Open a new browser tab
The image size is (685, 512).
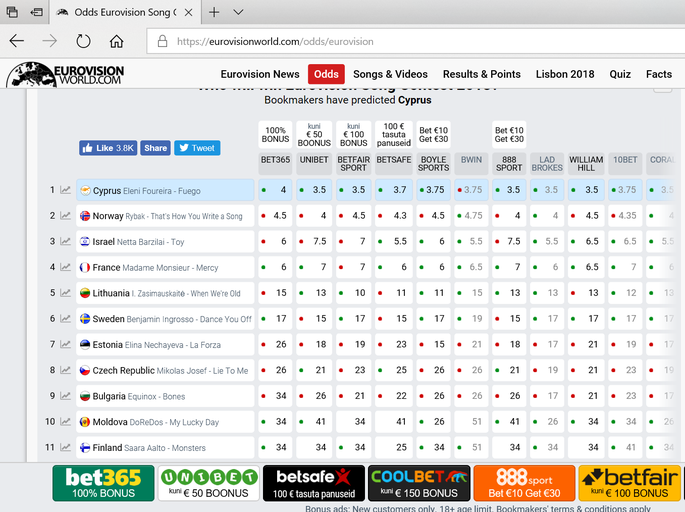(214, 12)
